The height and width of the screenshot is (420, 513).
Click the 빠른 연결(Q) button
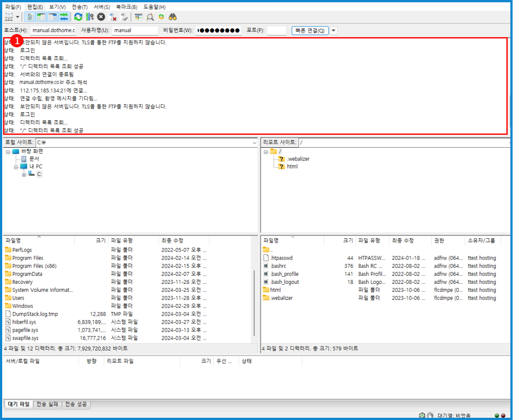coord(310,31)
